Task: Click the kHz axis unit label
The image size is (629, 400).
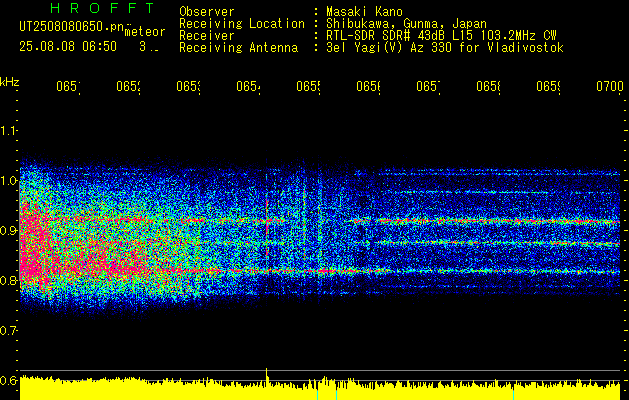Action: click(x=9, y=82)
